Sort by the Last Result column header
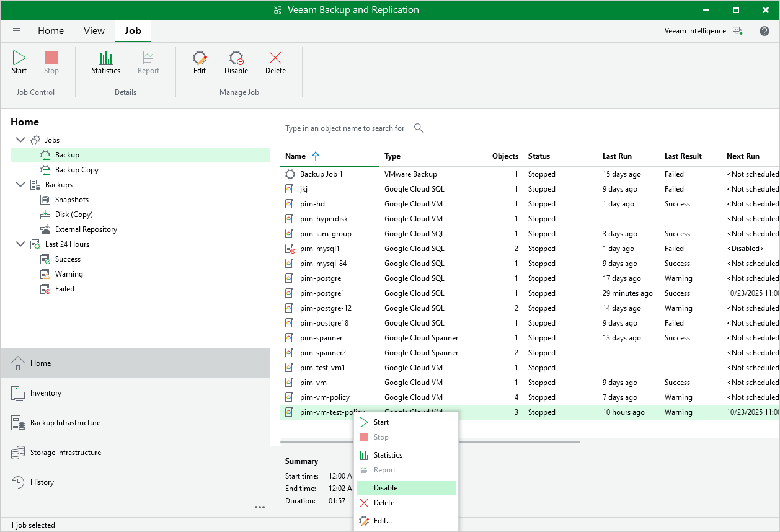Viewport: 780px width, 532px height. tap(683, 156)
